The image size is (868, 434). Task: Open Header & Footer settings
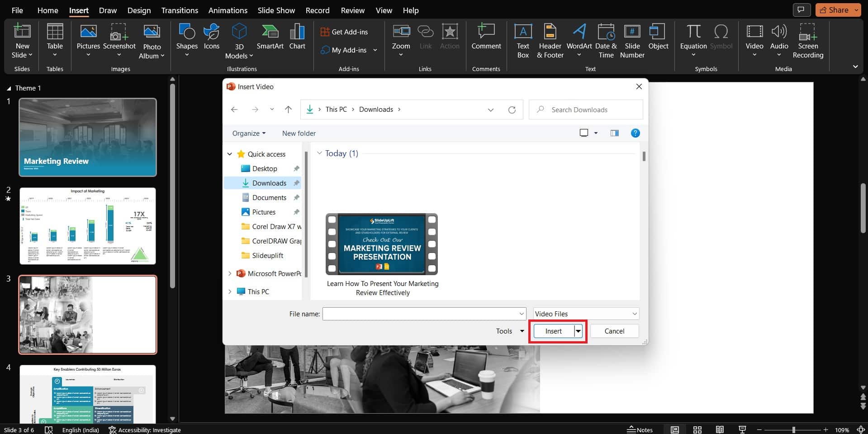(x=550, y=41)
